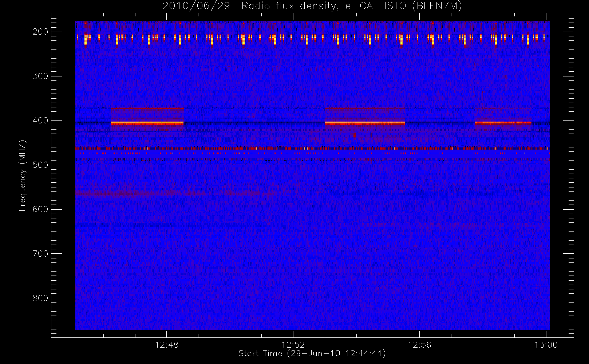Click the 'Frequency (MHZ)' axis label
589x364 pixels.
pos(23,175)
